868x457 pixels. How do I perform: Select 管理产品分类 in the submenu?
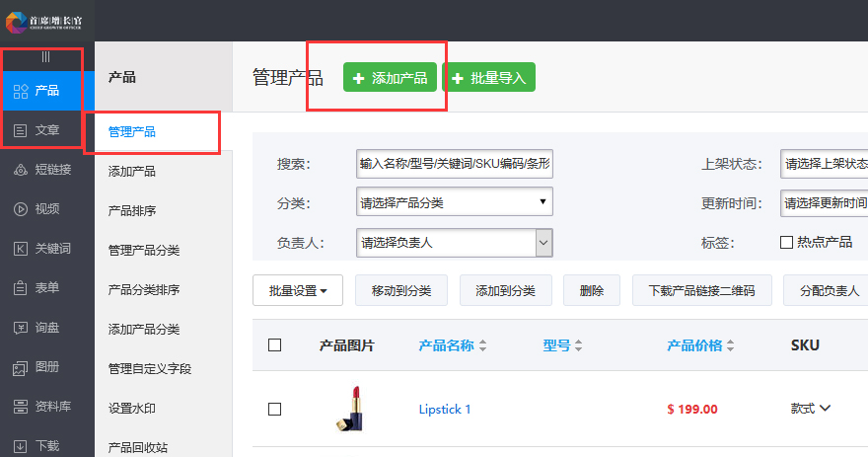[x=144, y=250]
